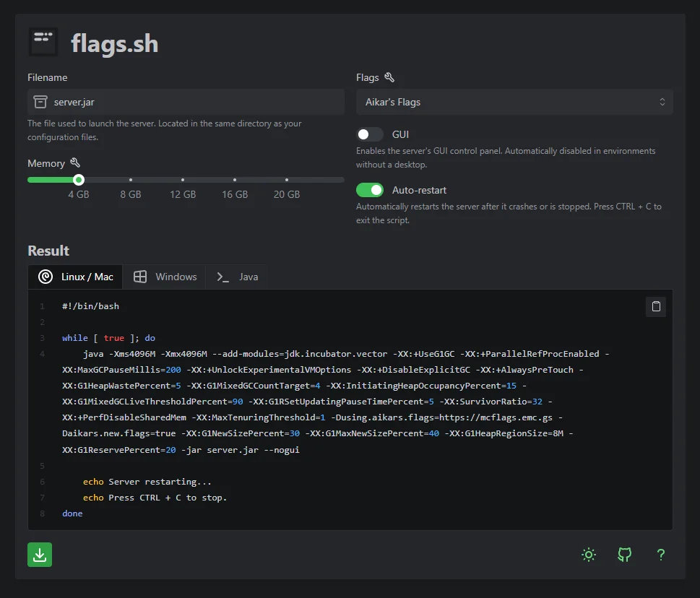The height and width of the screenshot is (598, 700).
Task: Click the Auto-restart label text
Action: pyautogui.click(x=419, y=190)
